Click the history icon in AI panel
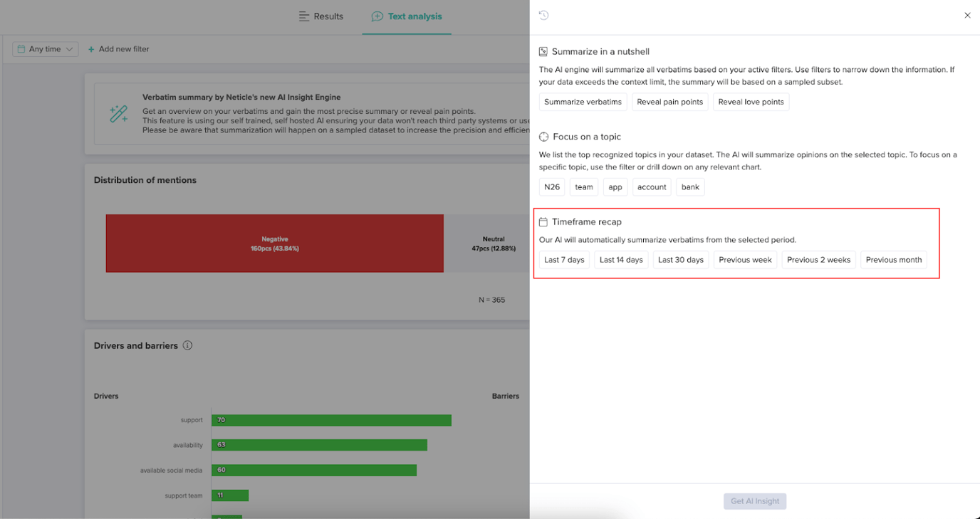Image resolution: width=980 pixels, height=519 pixels. pyautogui.click(x=544, y=16)
